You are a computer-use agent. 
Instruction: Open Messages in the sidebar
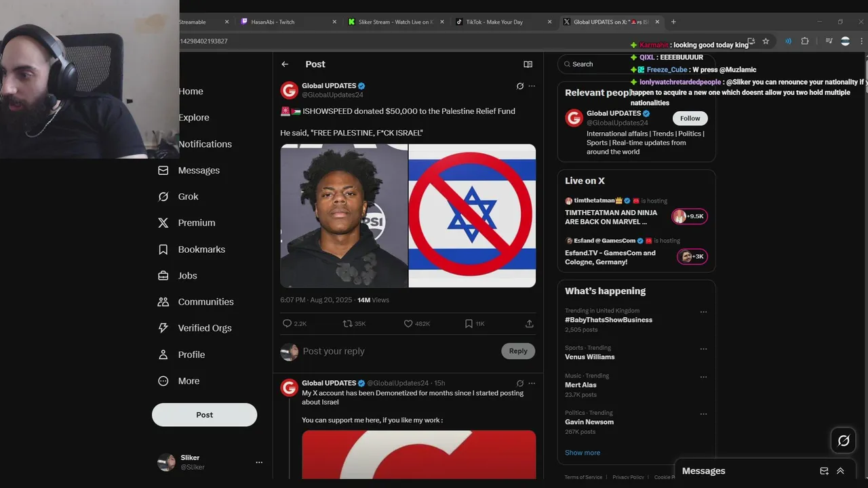pyautogui.click(x=189, y=170)
